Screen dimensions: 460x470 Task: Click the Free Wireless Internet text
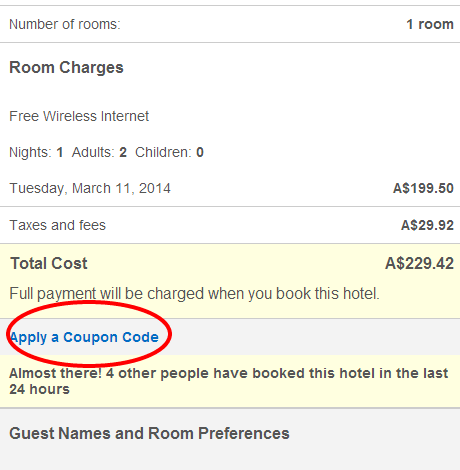point(79,116)
